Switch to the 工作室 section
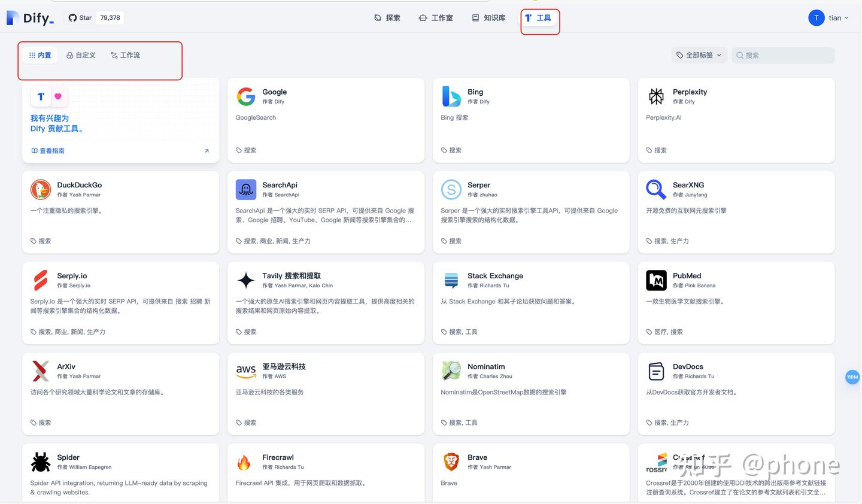 (436, 17)
